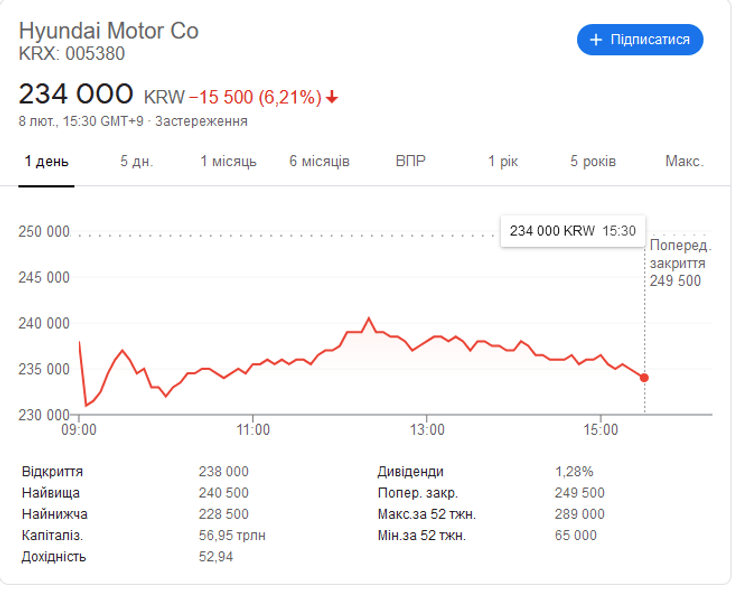Click the red end-point dot on chart
The width and height of the screenshot is (740, 589).
pos(644,377)
